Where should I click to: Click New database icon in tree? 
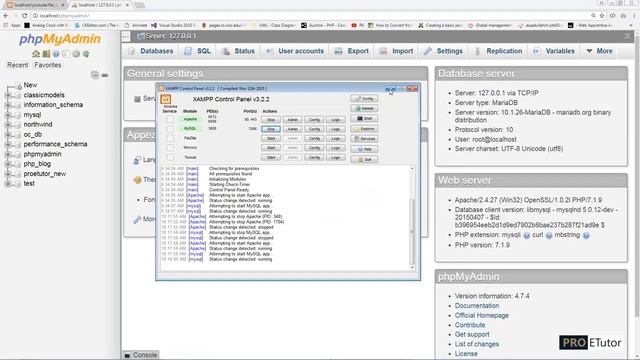[18, 86]
